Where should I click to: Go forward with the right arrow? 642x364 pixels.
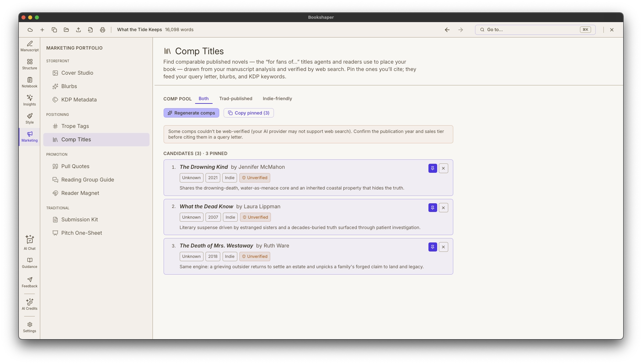(461, 30)
